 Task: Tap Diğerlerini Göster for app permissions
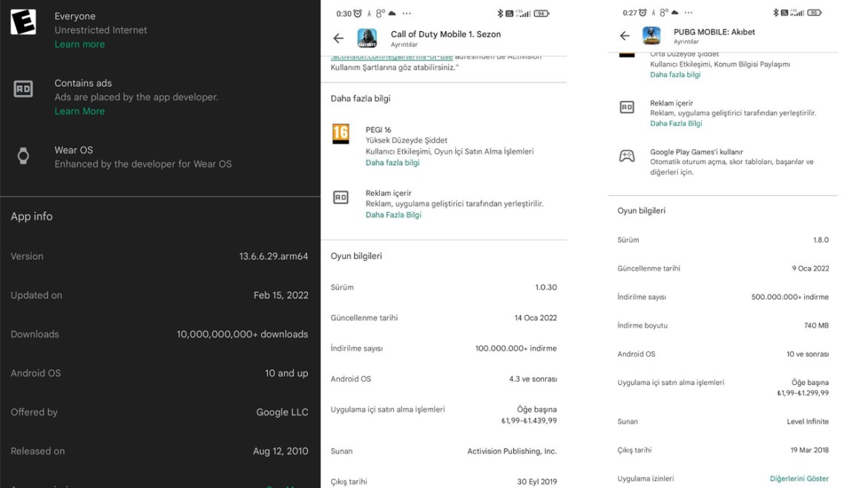[x=799, y=478]
